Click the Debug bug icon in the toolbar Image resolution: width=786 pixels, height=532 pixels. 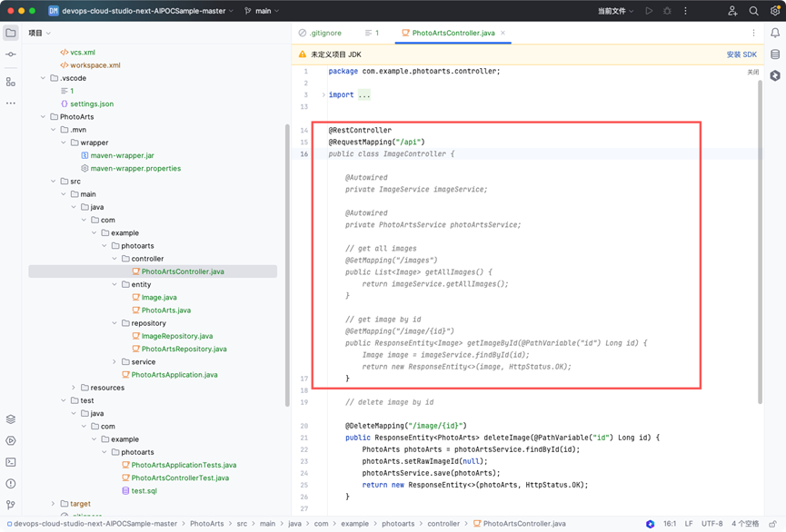pos(667,11)
